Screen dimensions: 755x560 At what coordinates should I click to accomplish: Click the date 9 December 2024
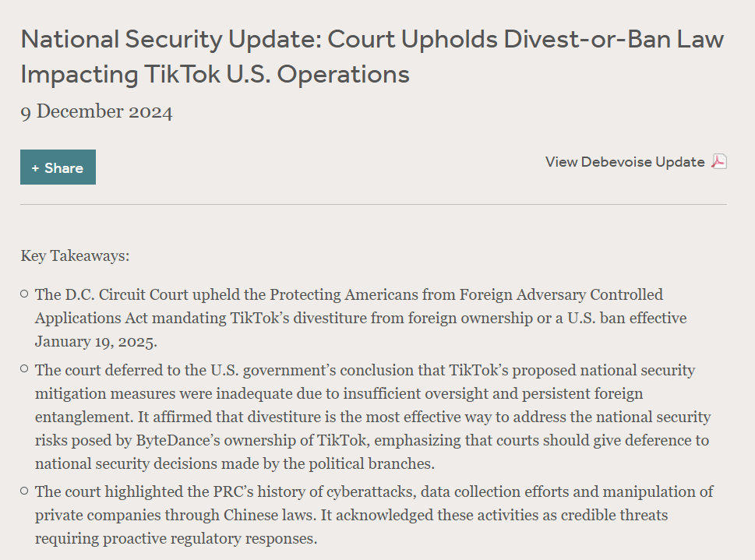click(x=97, y=112)
